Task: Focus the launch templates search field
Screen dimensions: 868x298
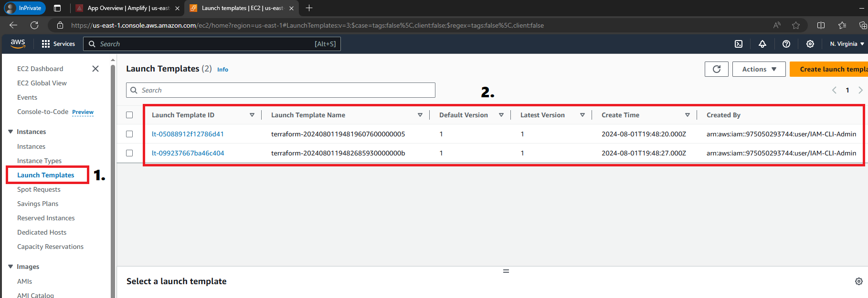Action: pos(281,90)
